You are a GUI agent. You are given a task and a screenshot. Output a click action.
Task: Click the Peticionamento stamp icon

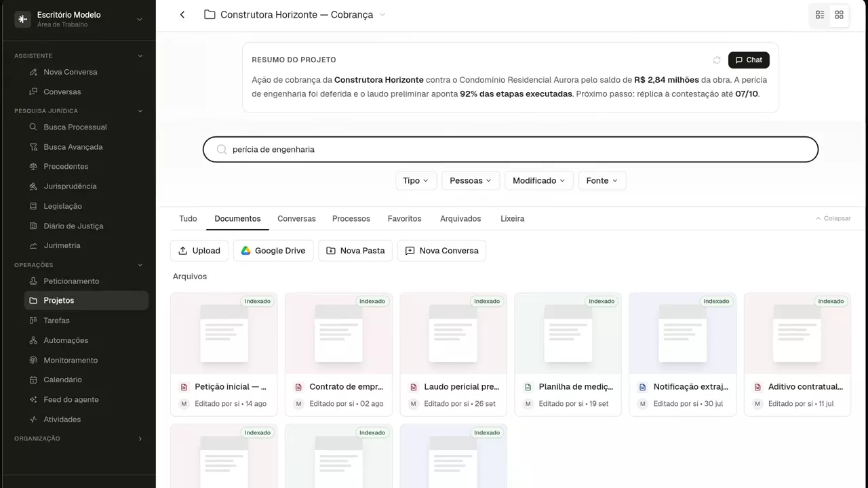(x=33, y=281)
